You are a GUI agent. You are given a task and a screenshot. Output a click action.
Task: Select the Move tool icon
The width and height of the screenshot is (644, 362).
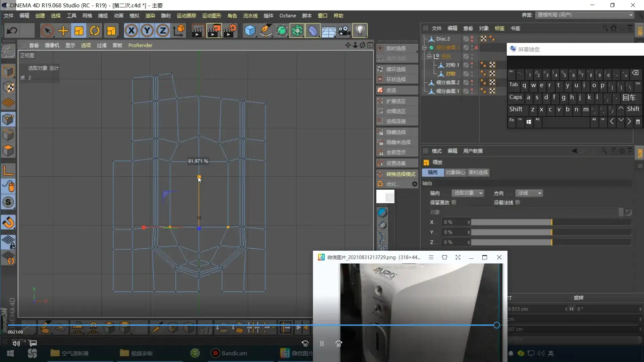pyautogui.click(x=63, y=31)
